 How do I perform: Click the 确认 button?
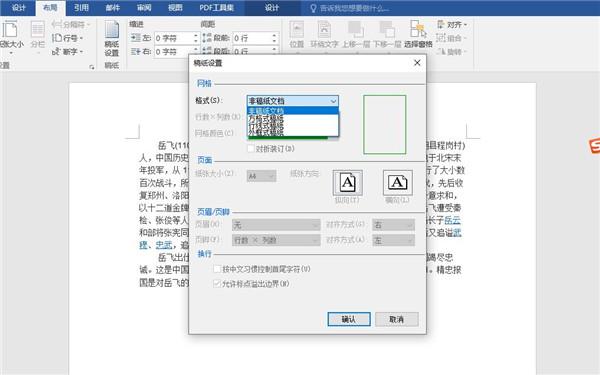coord(349,319)
